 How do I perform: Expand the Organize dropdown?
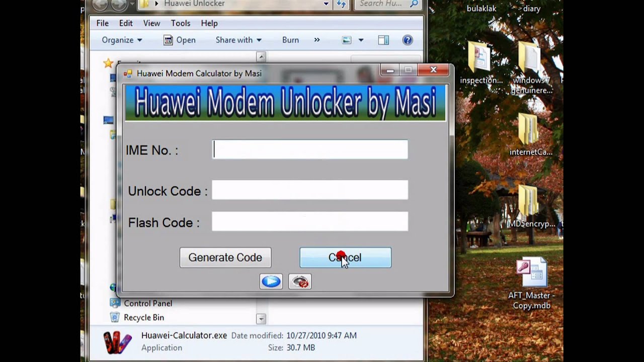122,40
